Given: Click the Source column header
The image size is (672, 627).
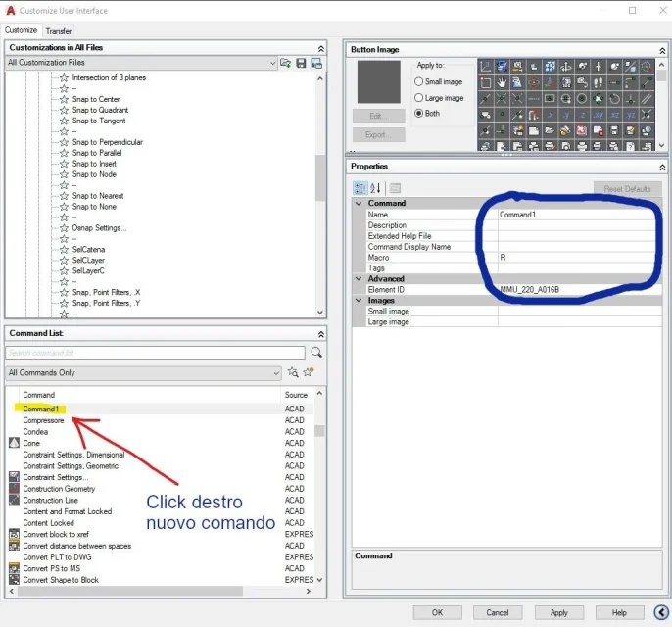Looking at the screenshot, I should (296, 395).
